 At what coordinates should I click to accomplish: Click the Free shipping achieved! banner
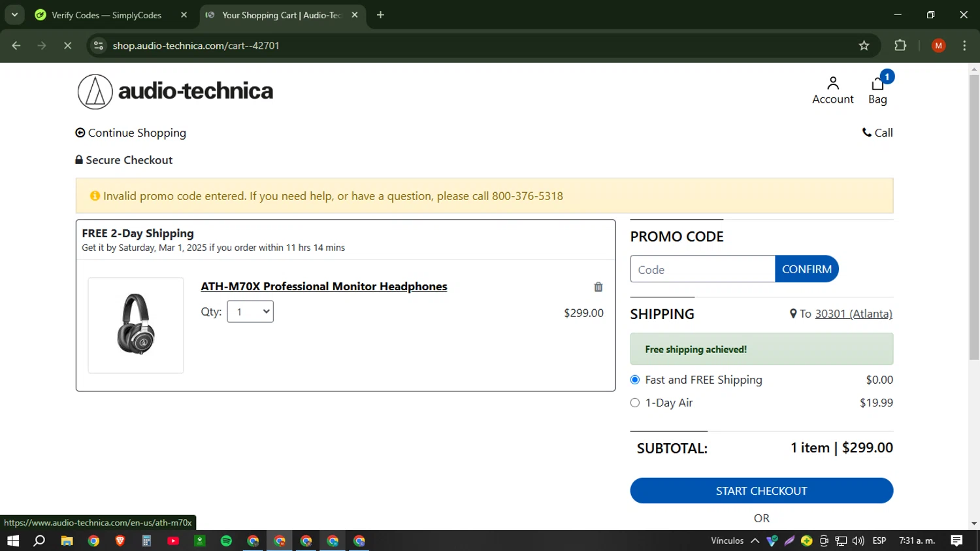coord(762,349)
